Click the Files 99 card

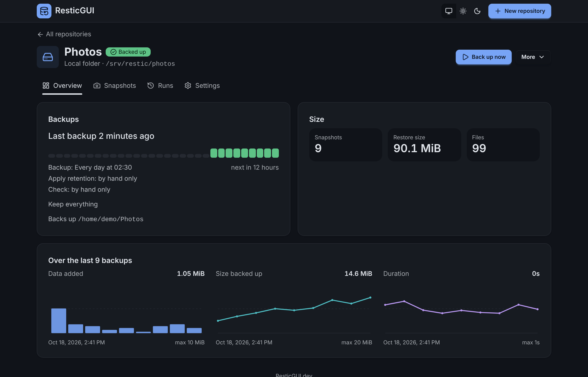coord(503,145)
